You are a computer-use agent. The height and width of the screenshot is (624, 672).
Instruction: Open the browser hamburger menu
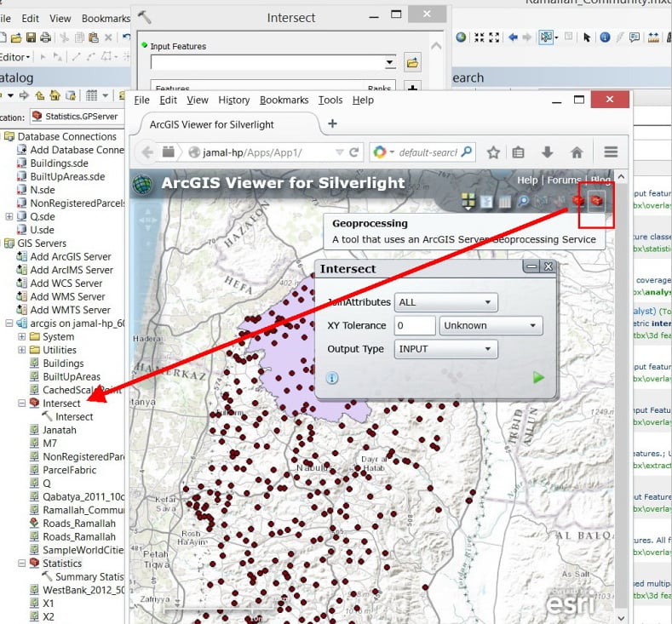click(611, 152)
